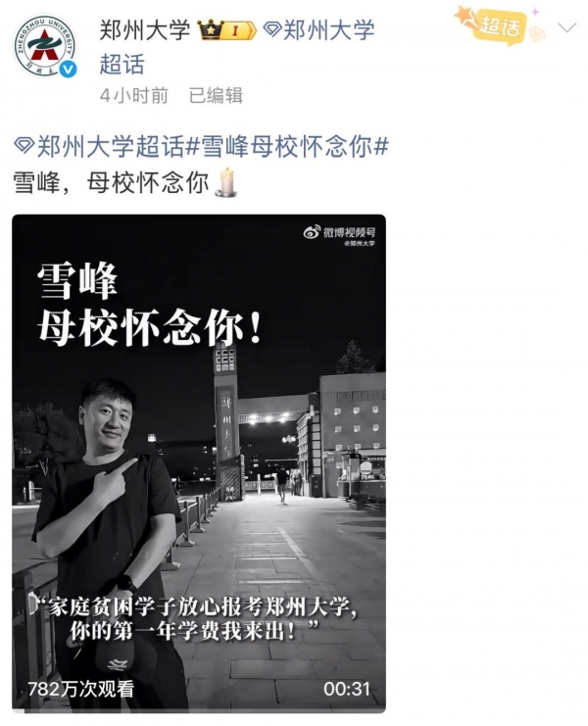588x726 pixels.
Task: View the 4小时前 post timestamp
Action: 134,95
